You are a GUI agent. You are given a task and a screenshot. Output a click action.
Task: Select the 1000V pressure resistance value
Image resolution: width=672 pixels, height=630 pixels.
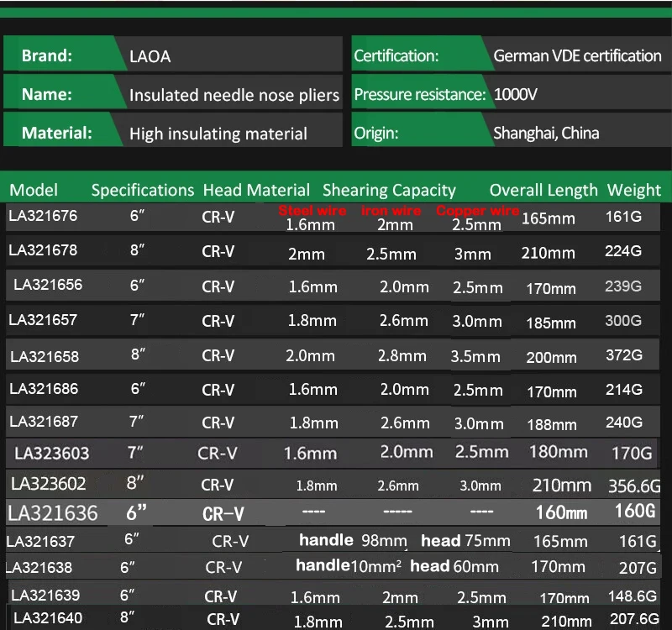(515, 94)
